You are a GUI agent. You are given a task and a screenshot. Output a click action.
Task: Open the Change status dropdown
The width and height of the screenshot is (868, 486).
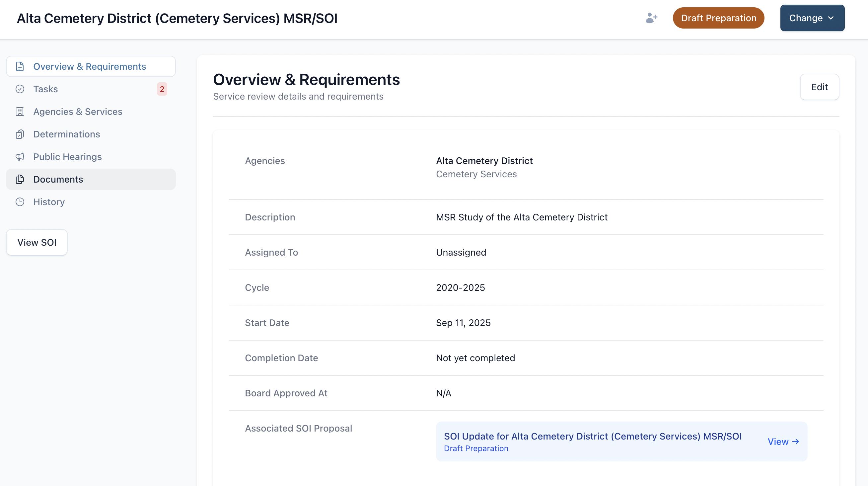click(812, 18)
